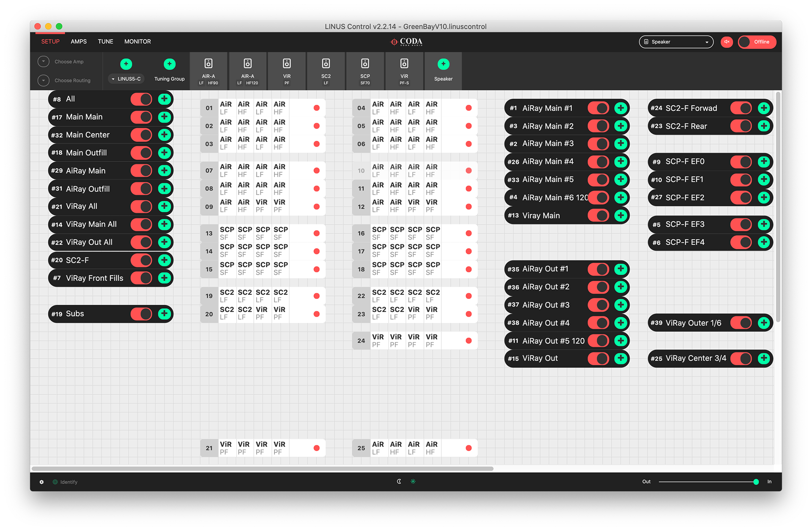Open the Speaker dropdown in header
The height and width of the screenshot is (531, 812).
pyautogui.click(x=676, y=42)
